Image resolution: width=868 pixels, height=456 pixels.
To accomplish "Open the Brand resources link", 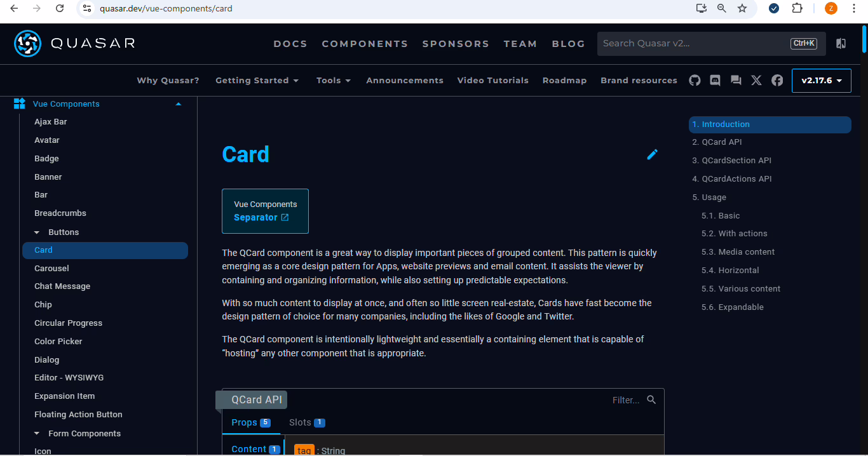I will (639, 80).
